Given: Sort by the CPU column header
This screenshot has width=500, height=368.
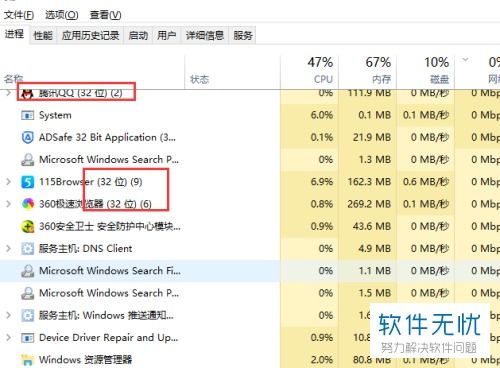Looking at the screenshot, I should point(310,71).
